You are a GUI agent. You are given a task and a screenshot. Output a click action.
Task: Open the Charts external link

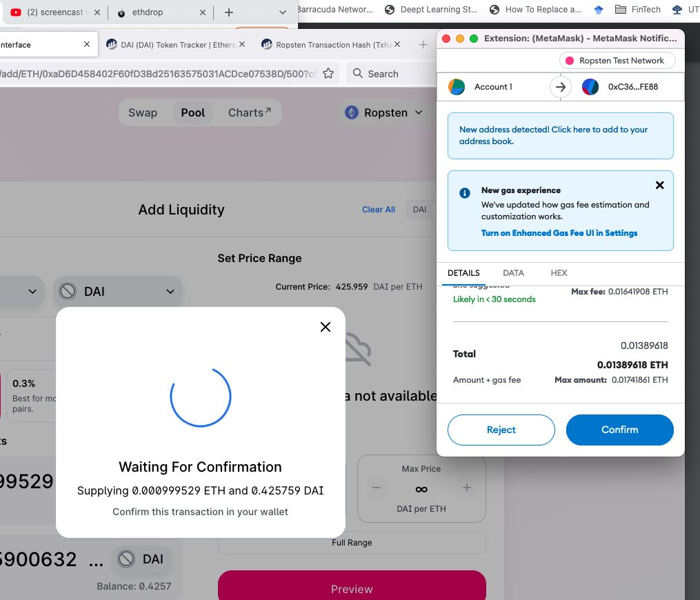tap(249, 112)
